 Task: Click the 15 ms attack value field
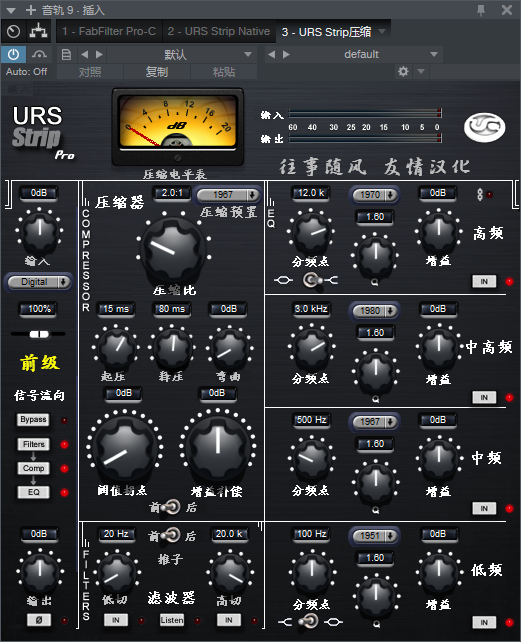pyautogui.click(x=116, y=309)
